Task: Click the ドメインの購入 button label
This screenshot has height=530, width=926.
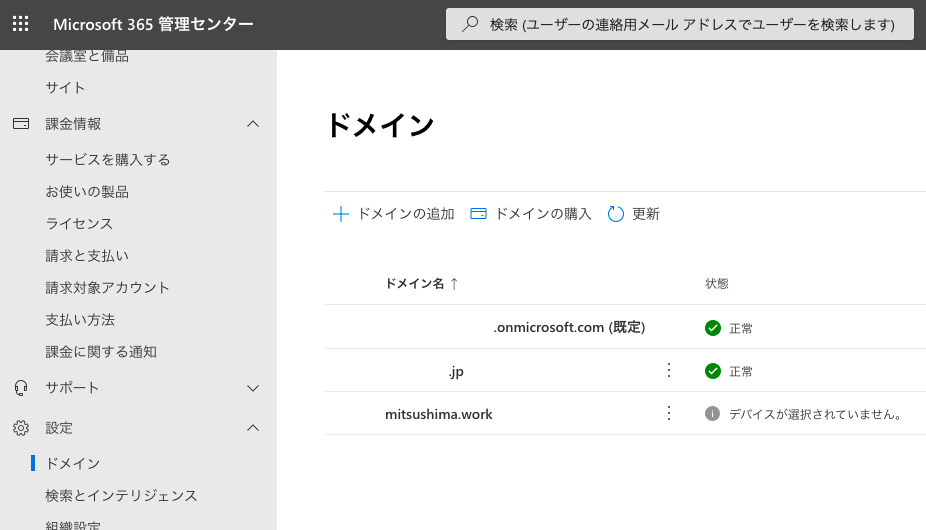Action: 543,214
